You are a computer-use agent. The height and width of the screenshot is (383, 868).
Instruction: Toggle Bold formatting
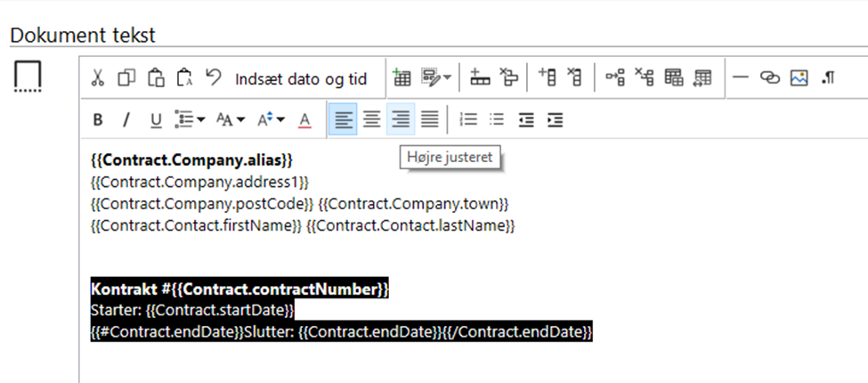click(98, 119)
